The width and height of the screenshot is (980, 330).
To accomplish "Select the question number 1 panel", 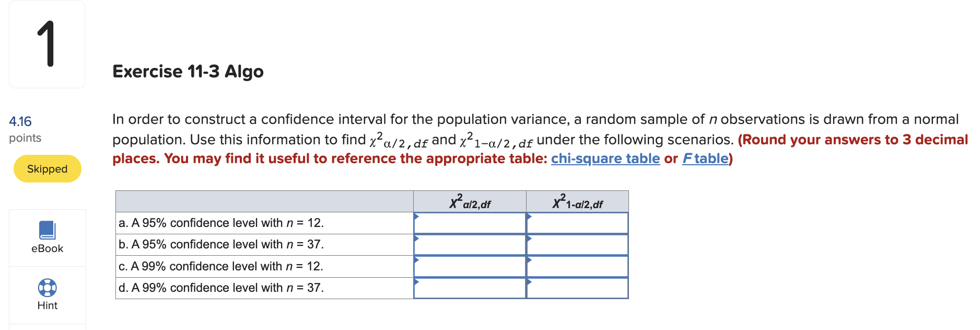I will [46, 43].
